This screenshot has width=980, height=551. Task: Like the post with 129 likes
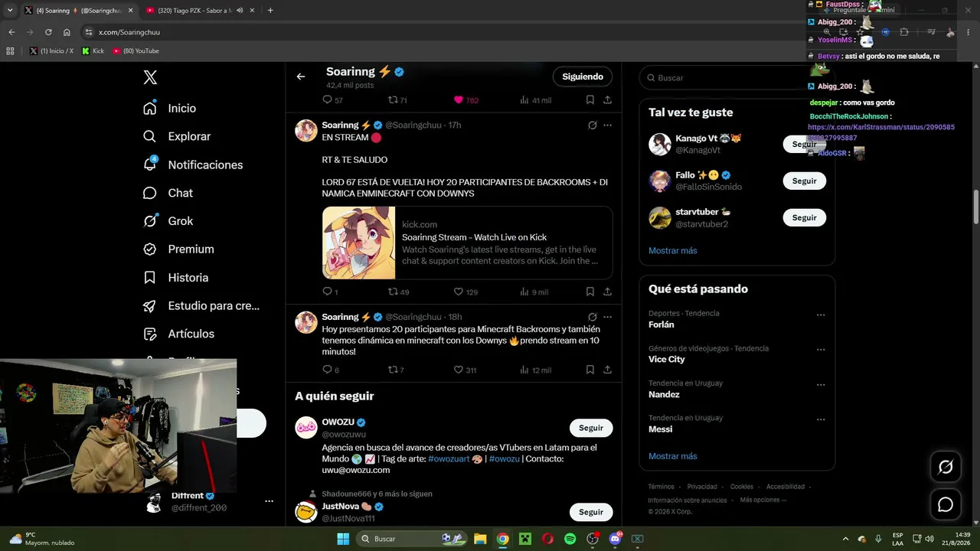point(465,292)
